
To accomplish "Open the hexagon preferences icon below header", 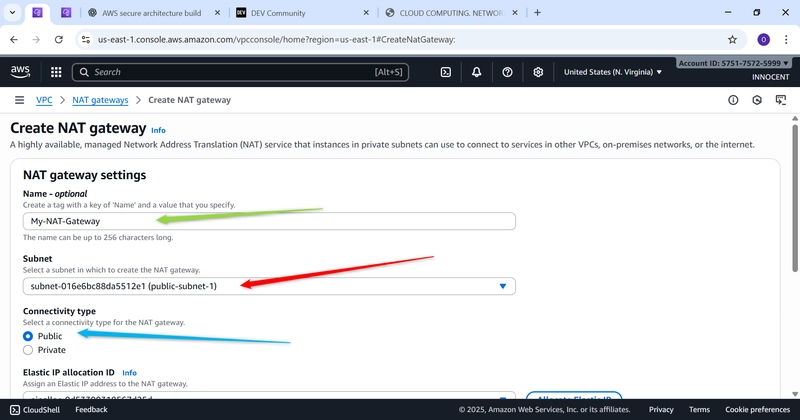I will 757,100.
